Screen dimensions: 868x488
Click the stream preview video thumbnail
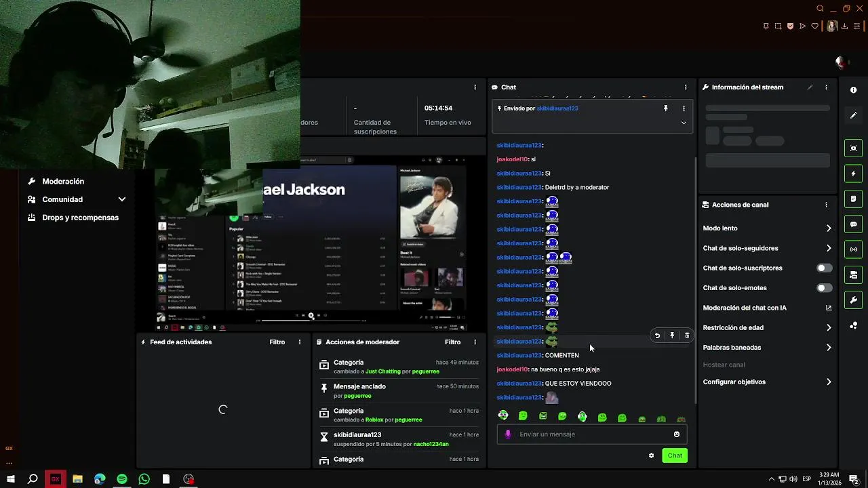312,244
